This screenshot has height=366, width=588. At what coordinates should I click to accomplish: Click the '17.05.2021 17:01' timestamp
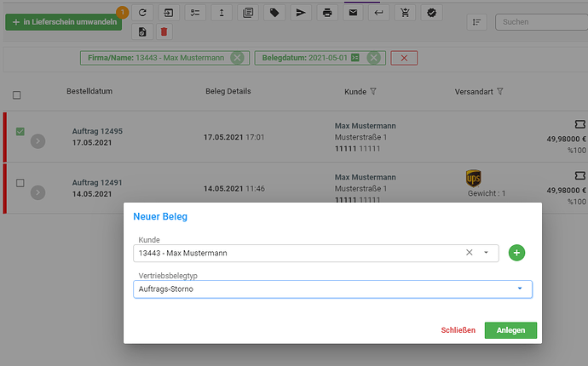tap(234, 138)
